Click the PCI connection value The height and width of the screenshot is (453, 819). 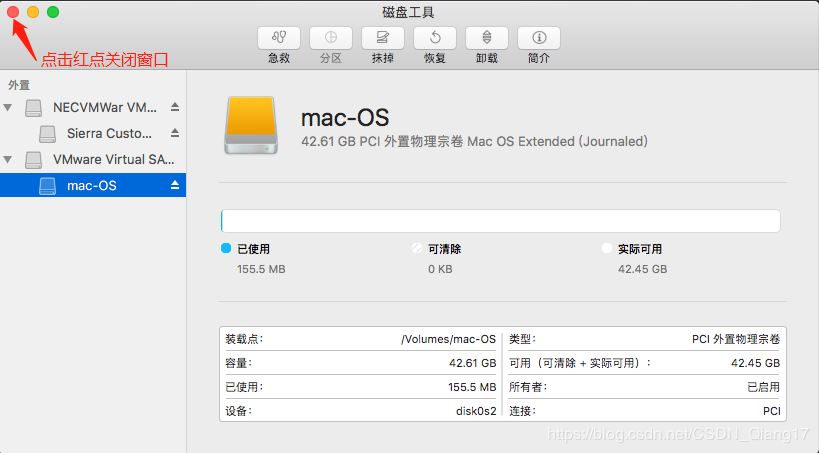[771, 411]
